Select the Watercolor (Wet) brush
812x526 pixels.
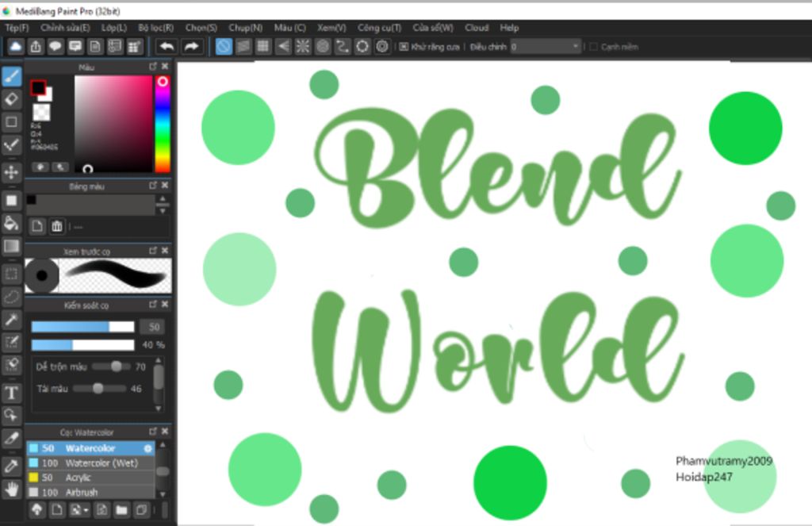(90, 463)
